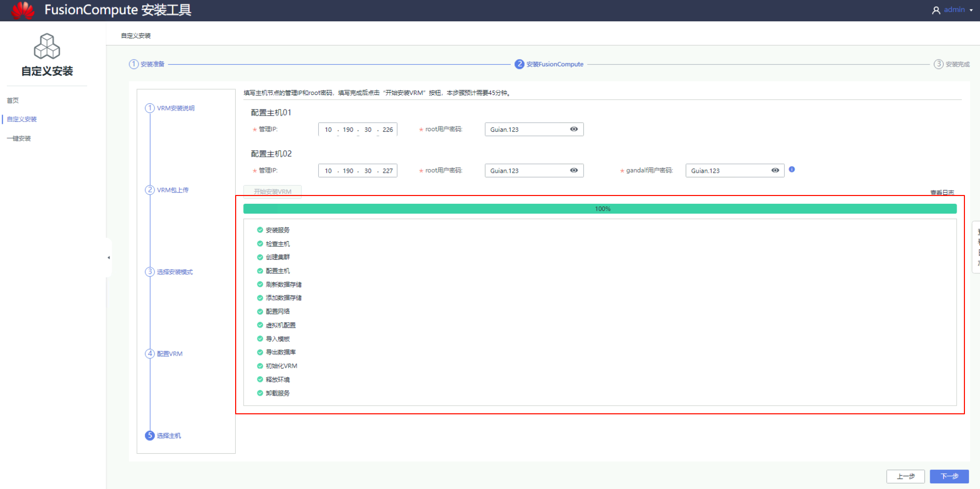Click step 5 circle 选择主机
The image size is (980, 489).
tap(149, 436)
